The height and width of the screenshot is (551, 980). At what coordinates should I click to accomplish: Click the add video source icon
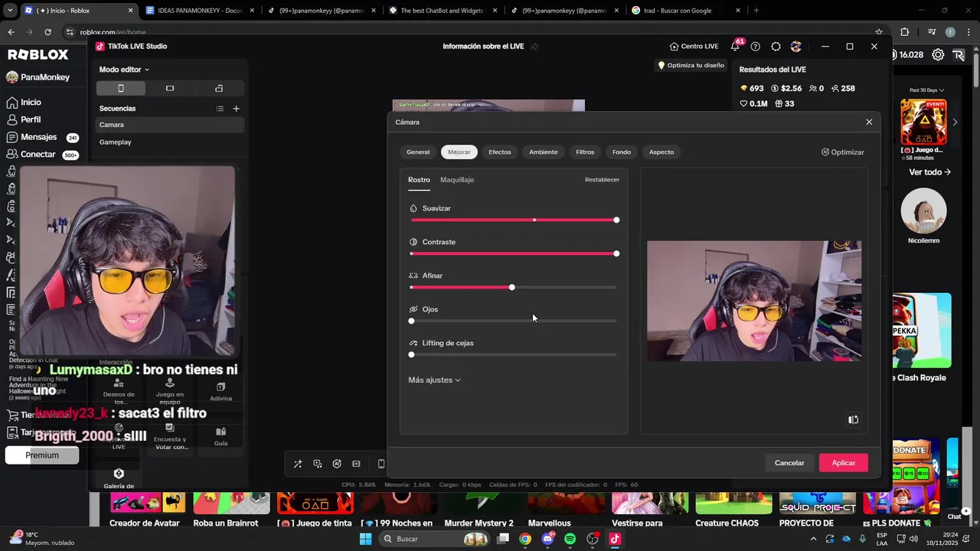(356, 464)
